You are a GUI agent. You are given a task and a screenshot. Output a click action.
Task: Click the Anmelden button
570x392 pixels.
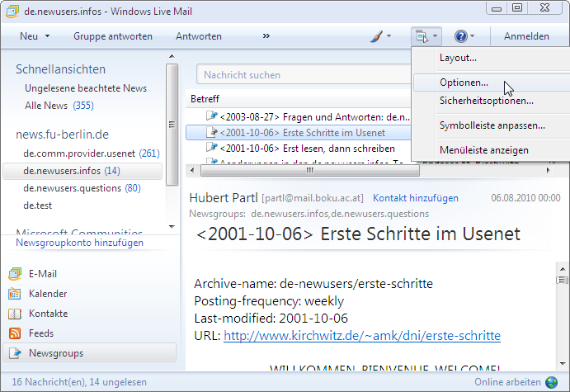tap(526, 36)
